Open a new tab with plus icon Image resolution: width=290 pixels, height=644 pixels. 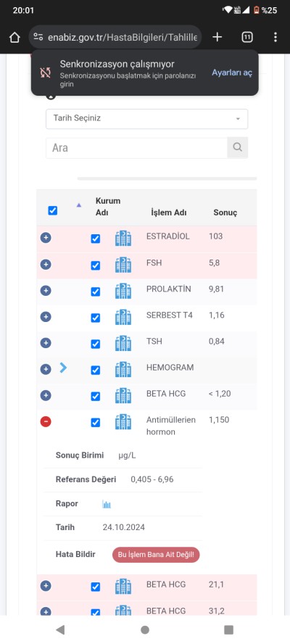pyautogui.click(x=217, y=38)
